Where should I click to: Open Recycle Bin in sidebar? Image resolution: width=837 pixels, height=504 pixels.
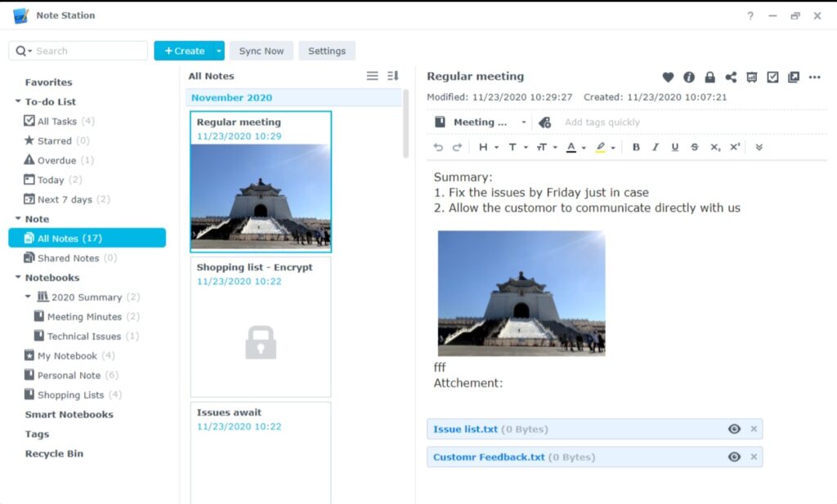tap(54, 454)
